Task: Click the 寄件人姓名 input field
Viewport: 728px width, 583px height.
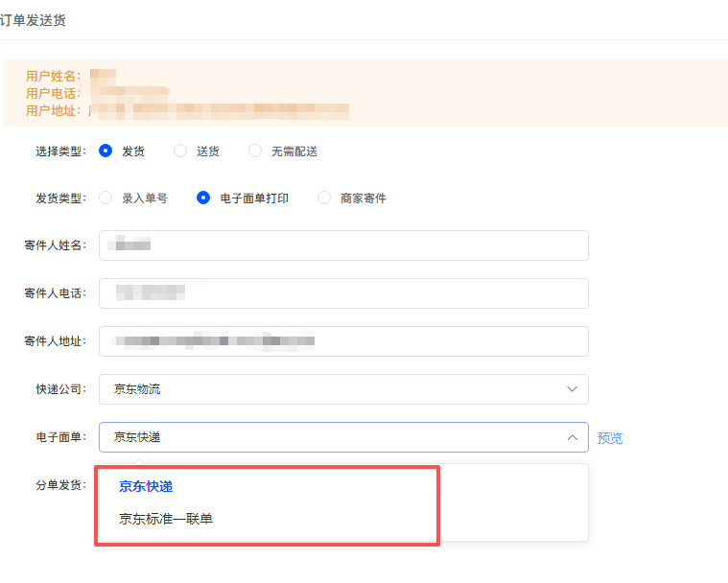Action: click(x=343, y=245)
